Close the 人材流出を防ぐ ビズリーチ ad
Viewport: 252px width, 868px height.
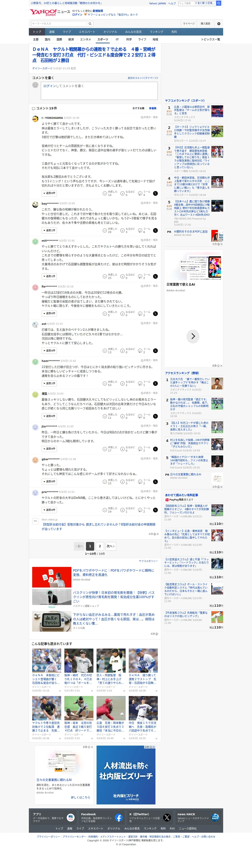point(154,747)
